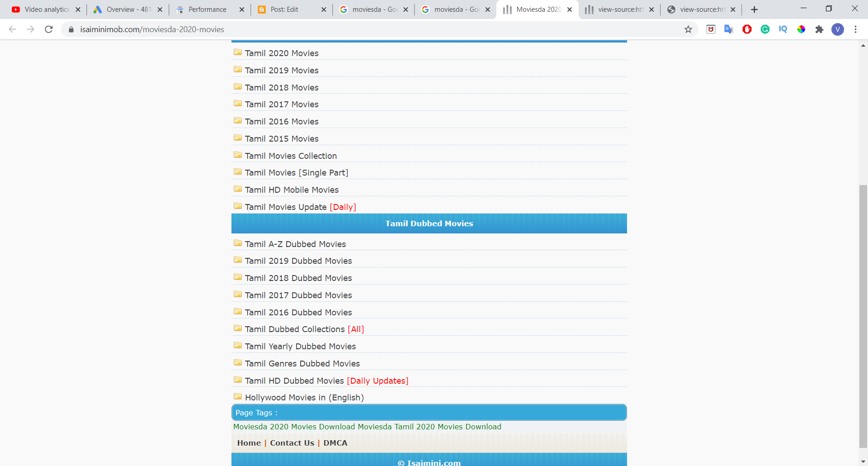Click the folder icon beside Hollywood Movies in (English)
The height and width of the screenshot is (466, 868).
pos(238,396)
